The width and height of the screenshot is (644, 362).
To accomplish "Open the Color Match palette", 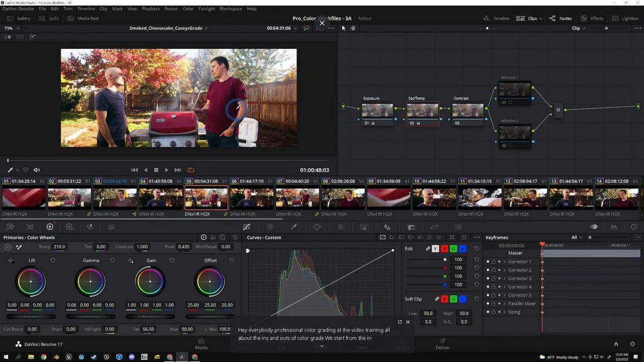I will click(30, 227).
